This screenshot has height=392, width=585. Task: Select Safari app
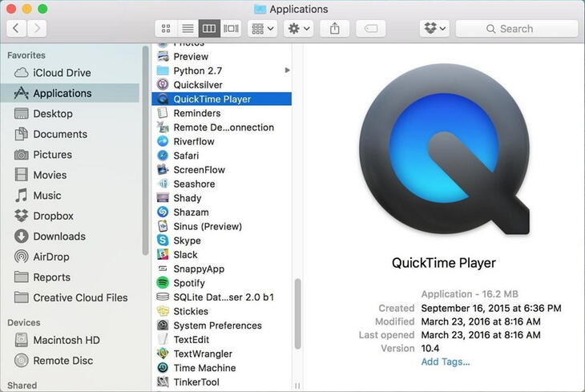pyautogui.click(x=222, y=156)
